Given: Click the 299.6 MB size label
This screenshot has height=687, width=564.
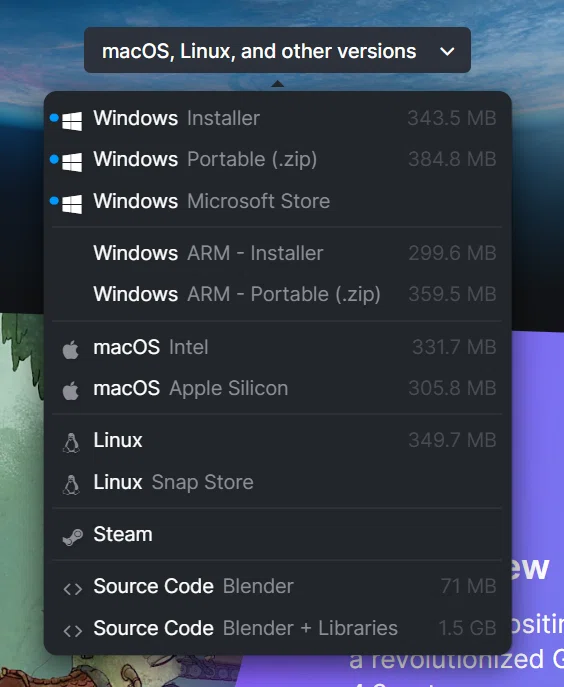Looking at the screenshot, I should (452, 253).
